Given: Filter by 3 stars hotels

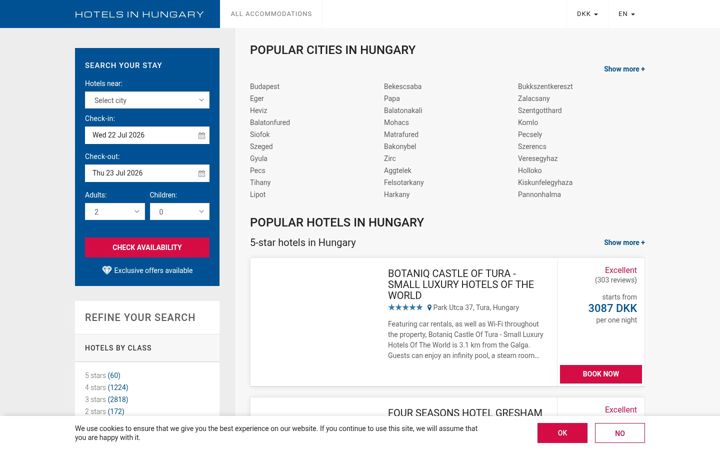Looking at the screenshot, I should 107,399.
